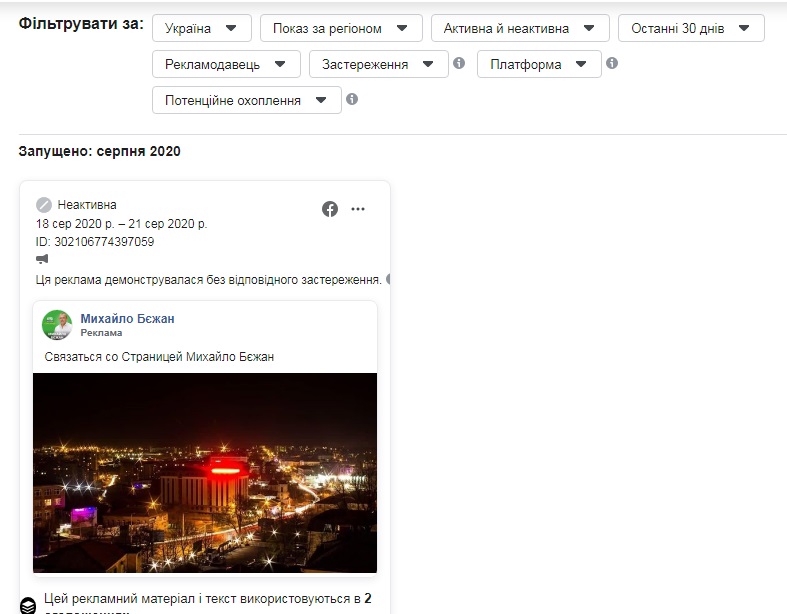This screenshot has width=787, height=614.
Task: Click the Неактивна status icon
Action: tap(44, 205)
